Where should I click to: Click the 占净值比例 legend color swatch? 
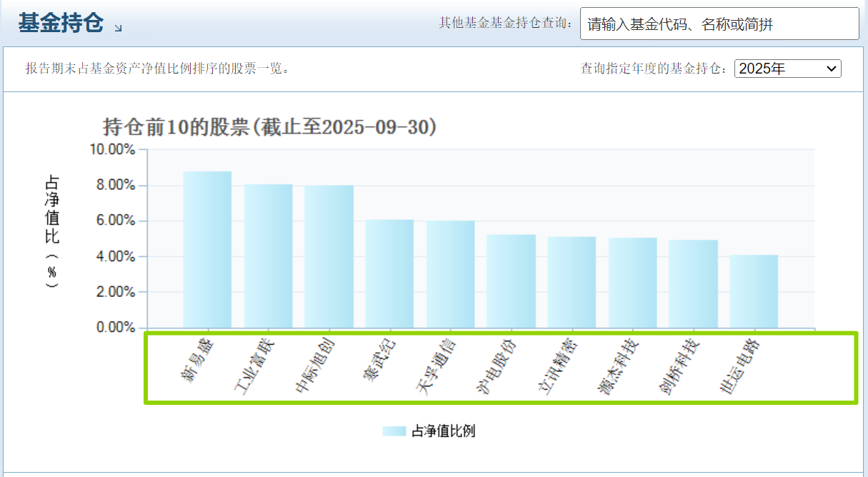(x=394, y=431)
